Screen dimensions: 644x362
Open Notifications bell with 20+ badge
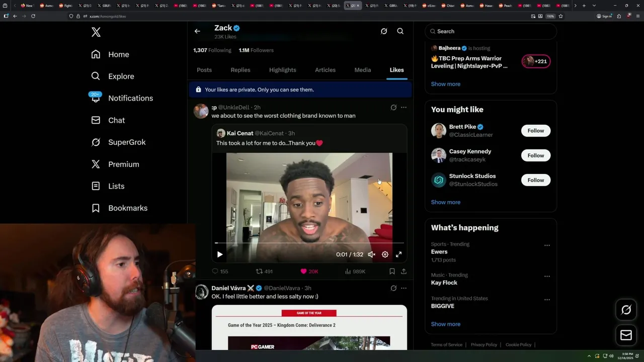tap(96, 98)
